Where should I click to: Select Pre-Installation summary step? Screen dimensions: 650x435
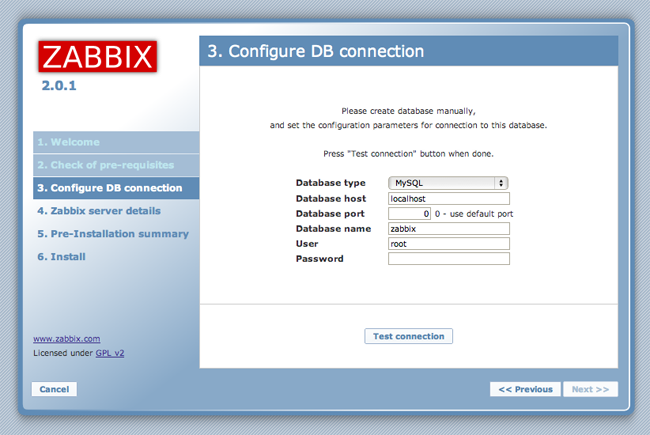112,234
